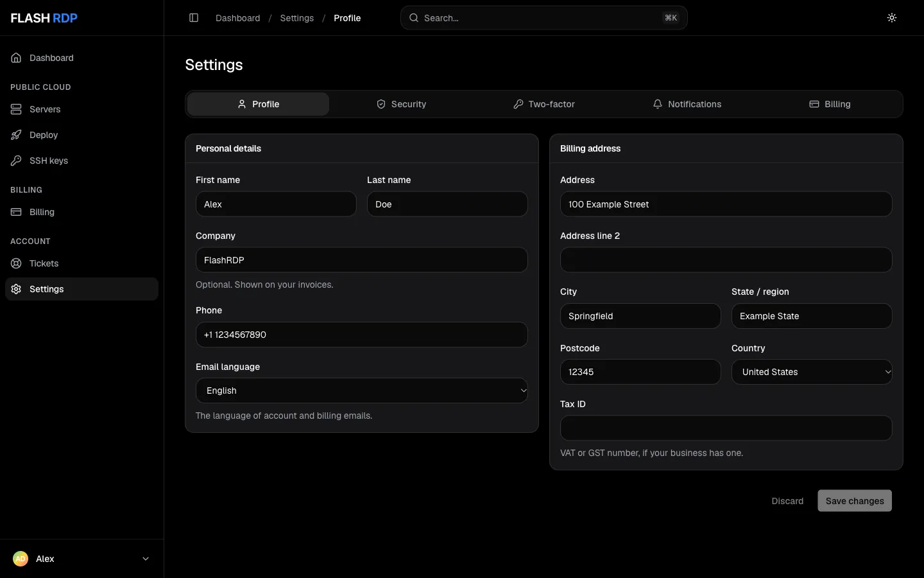Click the "Personal details" heading text
Image resolution: width=924 pixels, height=578 pixels.
228,148
